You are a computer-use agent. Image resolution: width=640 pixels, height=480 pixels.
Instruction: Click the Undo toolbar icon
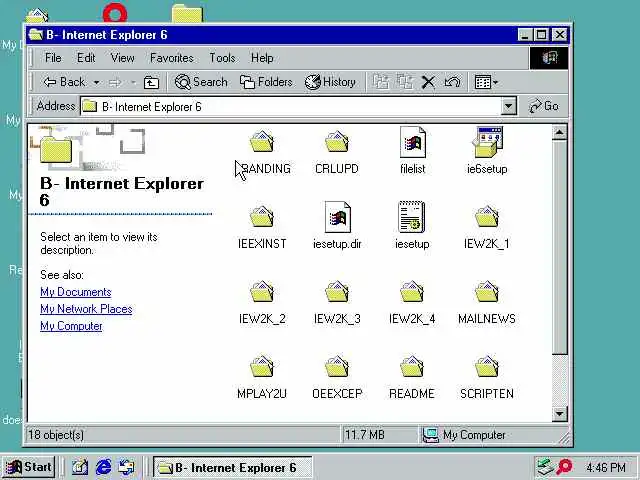click(452, 82)
